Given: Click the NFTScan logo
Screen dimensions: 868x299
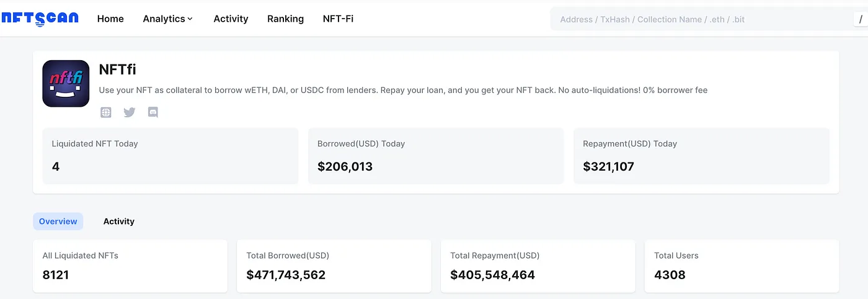Looking at the screenshot, I should point(40,19).
